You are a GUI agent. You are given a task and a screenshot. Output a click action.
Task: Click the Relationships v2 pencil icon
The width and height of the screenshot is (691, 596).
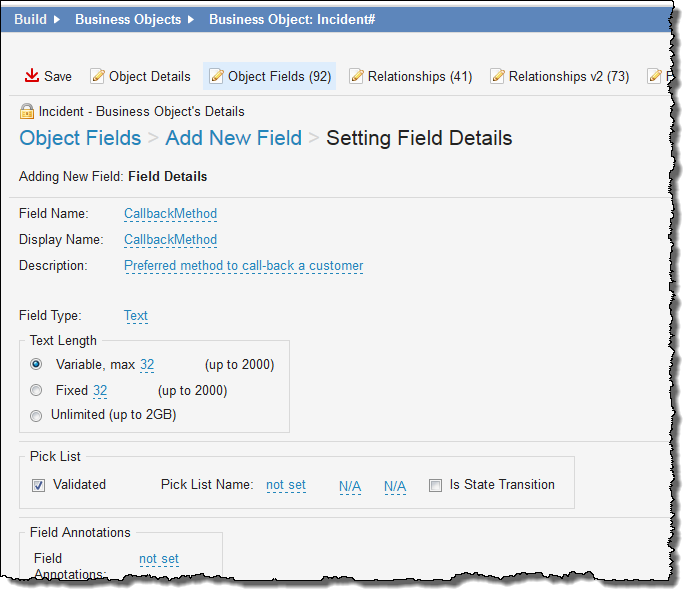[x=496, y=76]
